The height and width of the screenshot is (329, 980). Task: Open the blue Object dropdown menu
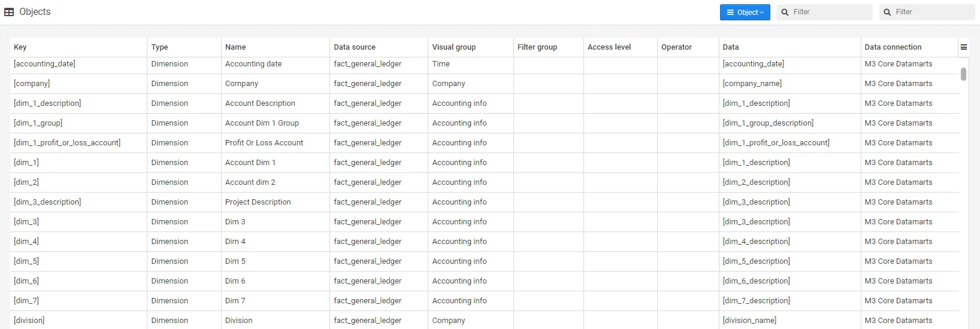pos(745,12)
